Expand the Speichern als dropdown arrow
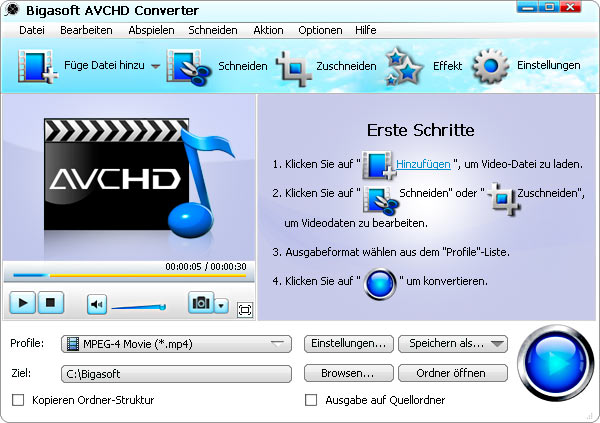 (x=497, y=344)
